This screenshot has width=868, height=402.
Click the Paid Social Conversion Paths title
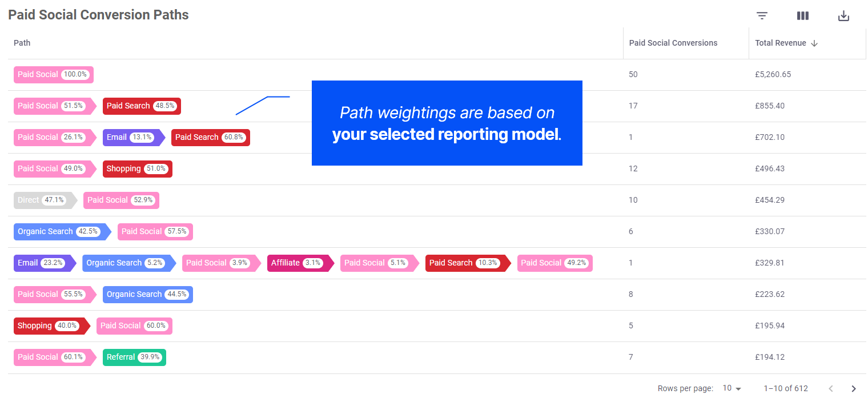pos(98,15)
